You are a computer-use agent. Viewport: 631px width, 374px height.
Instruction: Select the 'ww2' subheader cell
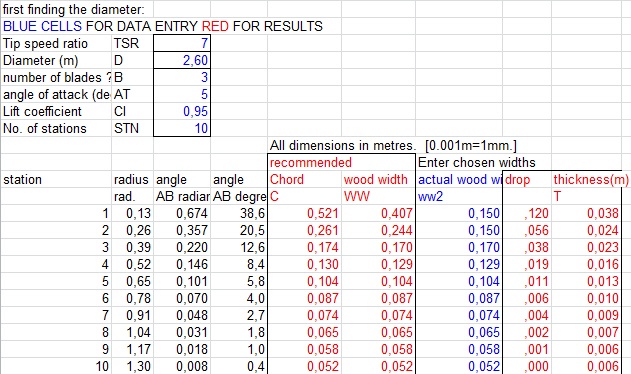(x=459, y=196)
